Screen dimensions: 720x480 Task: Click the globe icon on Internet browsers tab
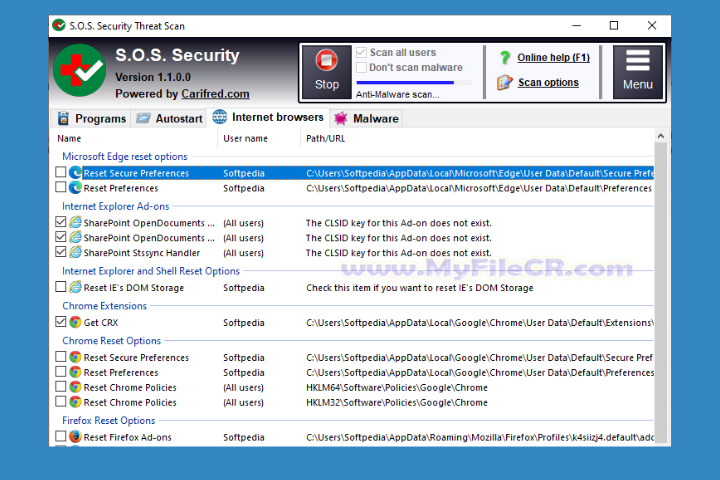pos(219,117)
